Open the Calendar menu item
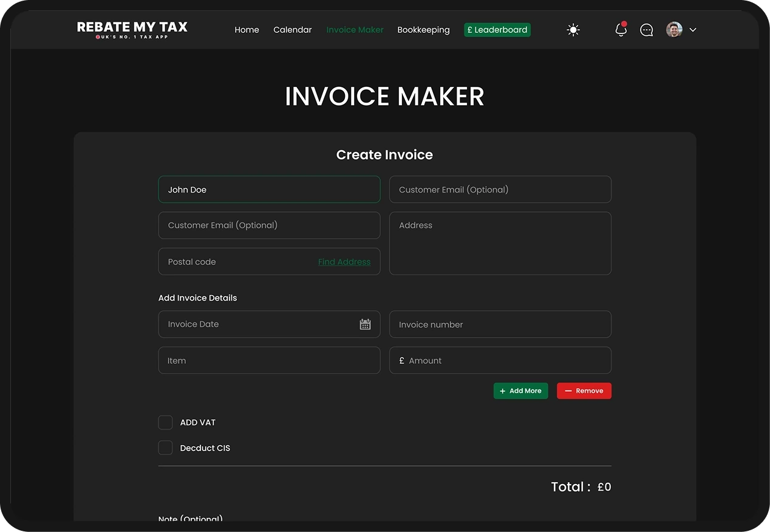770x532 pixels. tap(293, 30)
